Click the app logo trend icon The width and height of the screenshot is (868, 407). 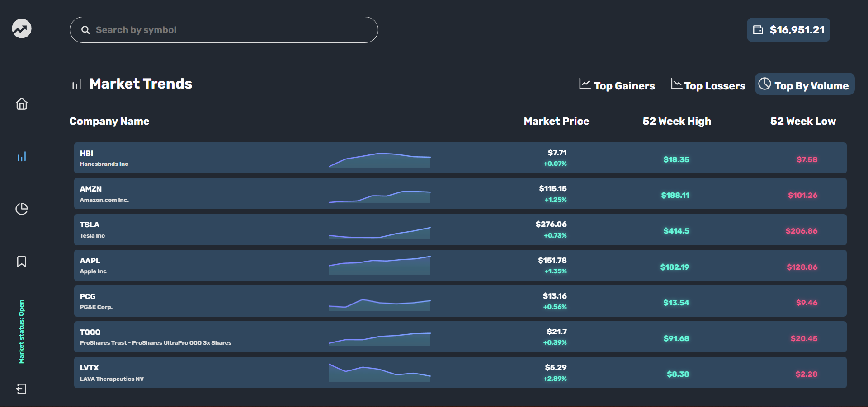click(x=22, y=29)
